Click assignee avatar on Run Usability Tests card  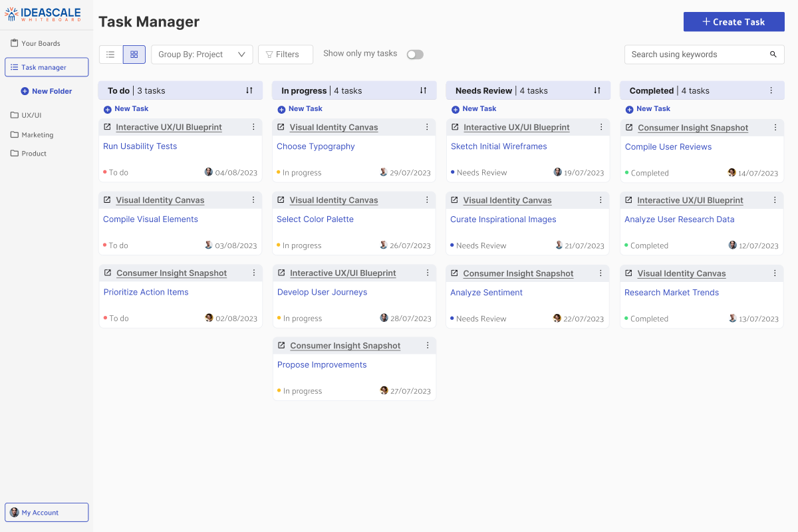coord(209,172)
